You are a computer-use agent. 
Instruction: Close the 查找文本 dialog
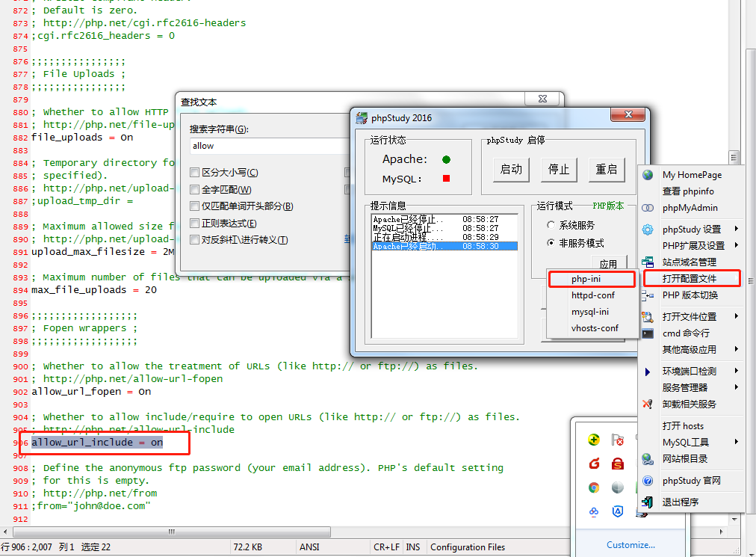(x=542, y=99)
